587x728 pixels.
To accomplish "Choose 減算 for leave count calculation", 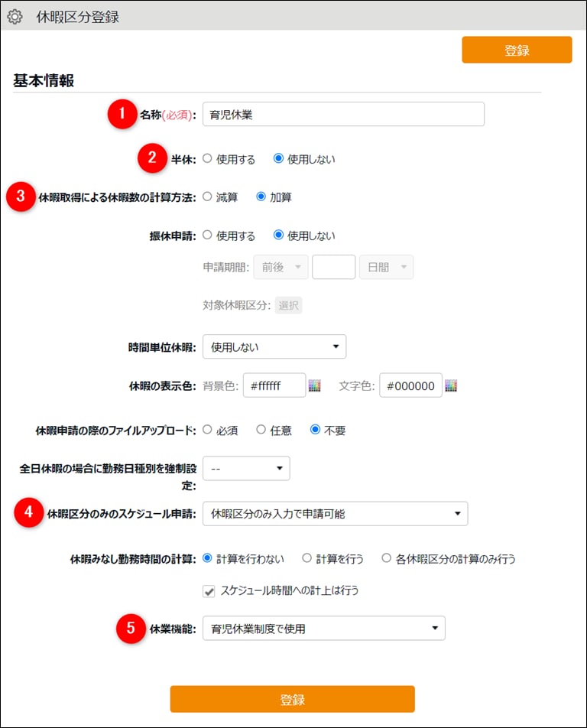I will tap(207, 197).
